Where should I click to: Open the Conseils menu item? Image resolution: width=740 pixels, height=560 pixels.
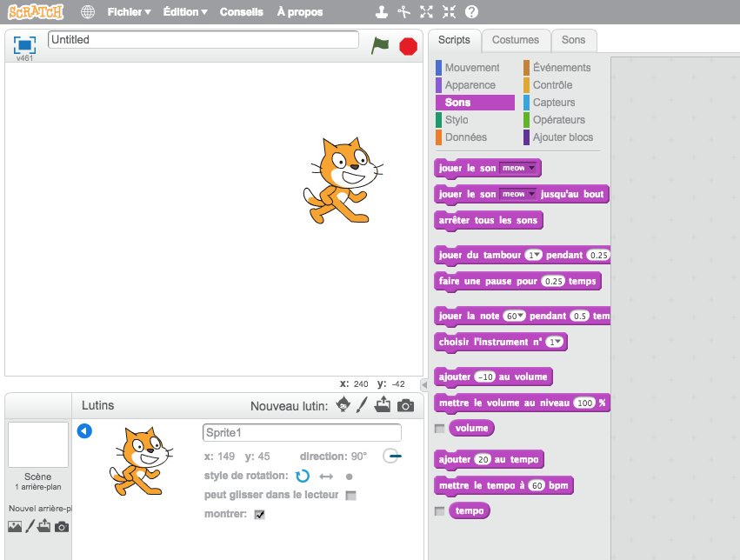(241, 12)
